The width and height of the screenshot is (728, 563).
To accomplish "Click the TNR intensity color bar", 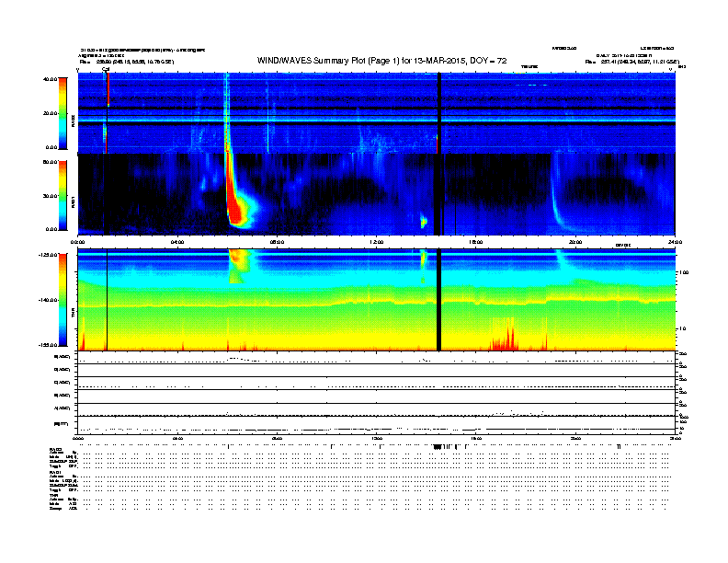I will click(63, 300).
